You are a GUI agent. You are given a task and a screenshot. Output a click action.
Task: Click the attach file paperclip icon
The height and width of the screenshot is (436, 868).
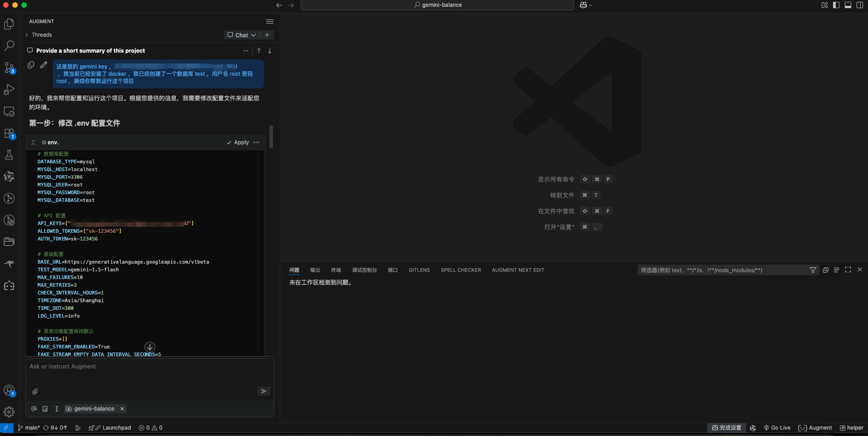(x=35, y=391)
